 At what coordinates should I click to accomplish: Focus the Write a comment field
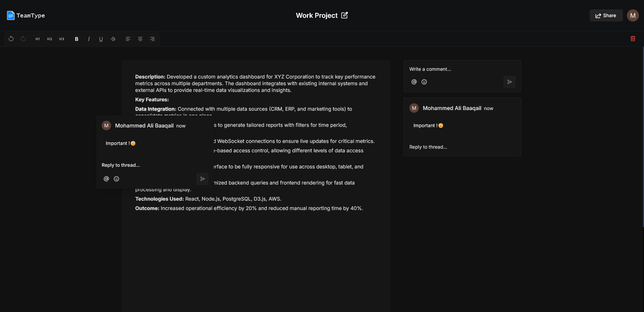462,69
